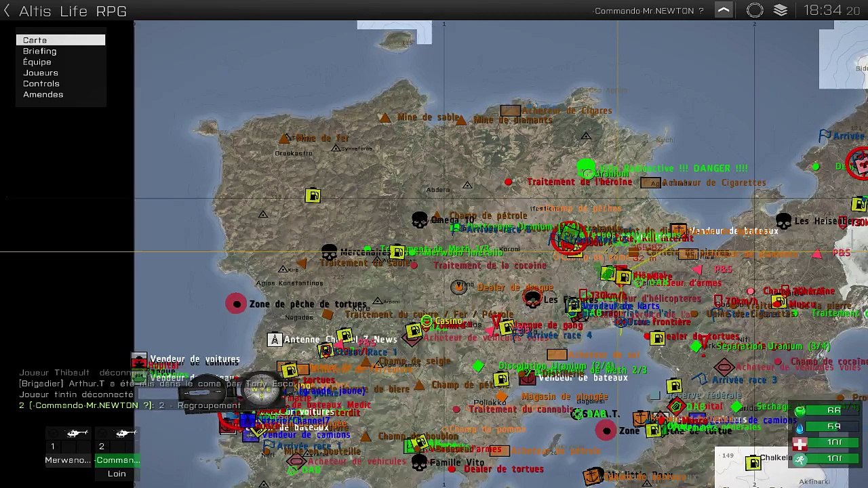
Task: Click the Séparation Uranium green diamond
Action: pyautogui.click(x=696, y=346)
